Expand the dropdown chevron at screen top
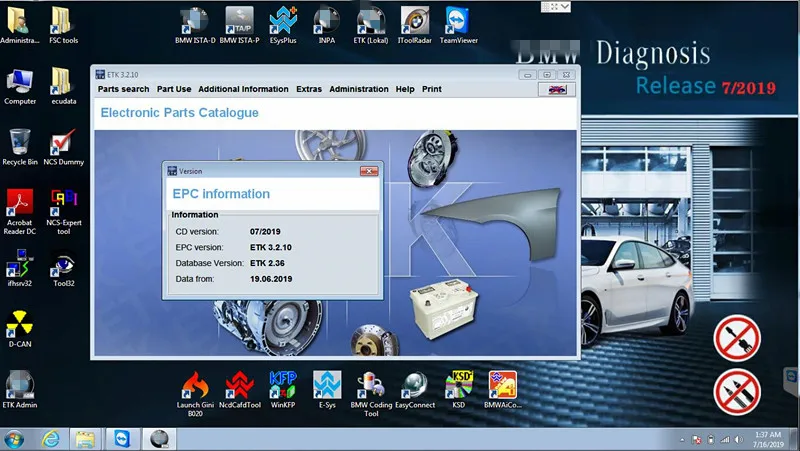This screenshot has width=800, height=451. [564, 7]
